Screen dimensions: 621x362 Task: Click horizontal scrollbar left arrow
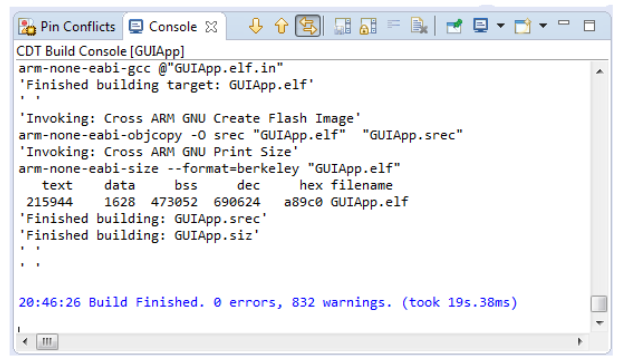[x=25, y=341]
